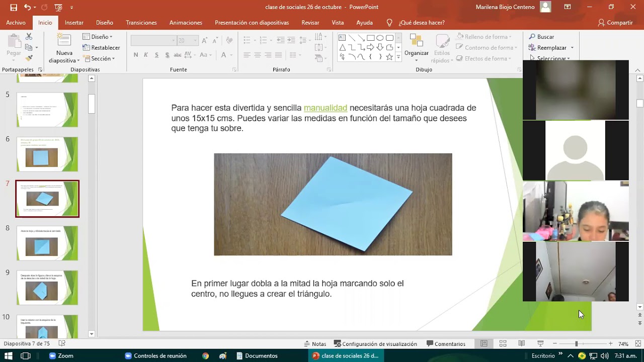Screen dimensions: 644x362
Task: Open Zoom from the taskbar
Action: coord(61,355)
